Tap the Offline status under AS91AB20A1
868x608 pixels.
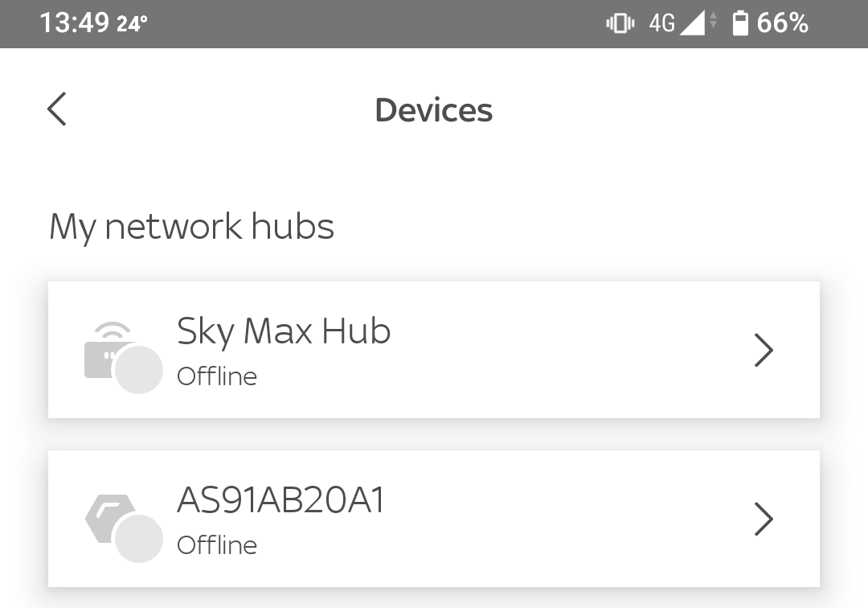(217, 544)
